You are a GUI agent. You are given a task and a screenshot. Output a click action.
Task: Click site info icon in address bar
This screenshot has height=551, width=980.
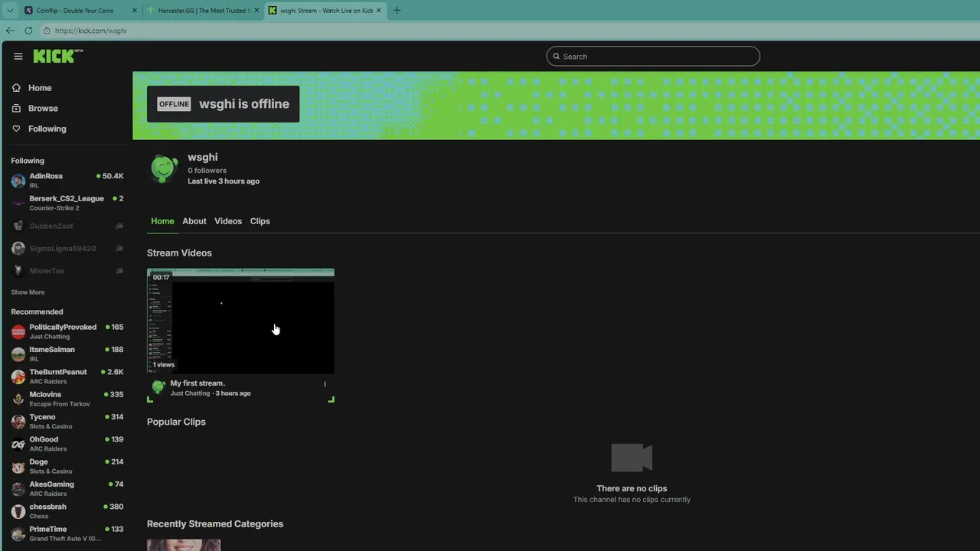pyautogui.click(x=47, y=31)
